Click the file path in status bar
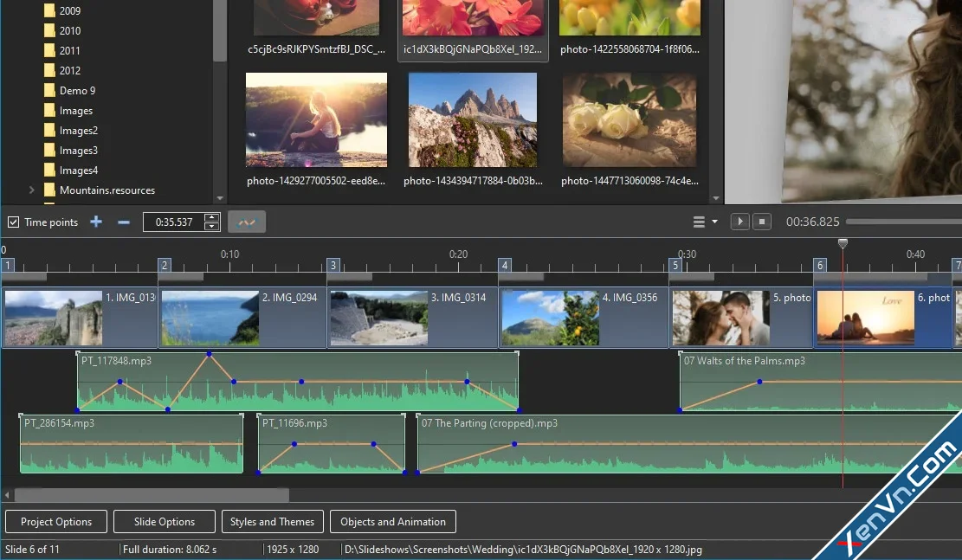Screen dimensions: 962x560 523,549
